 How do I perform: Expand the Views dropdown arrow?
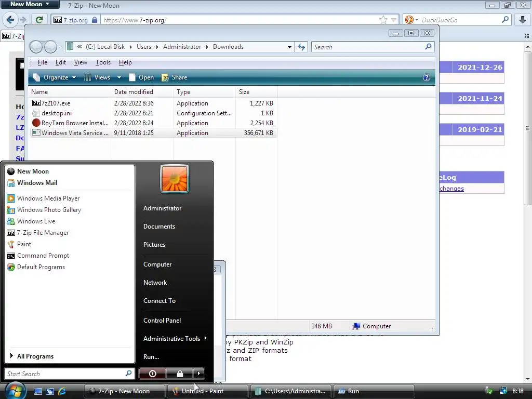pyautogui.click(x=119, y=77)
